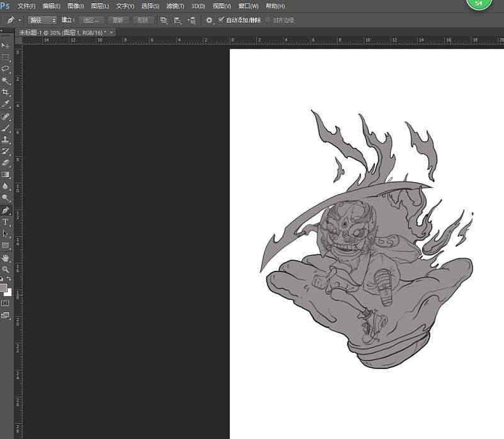Select the Eyedropper tool
The height and width of the screenshot is (439, 504).
[5, 104]
